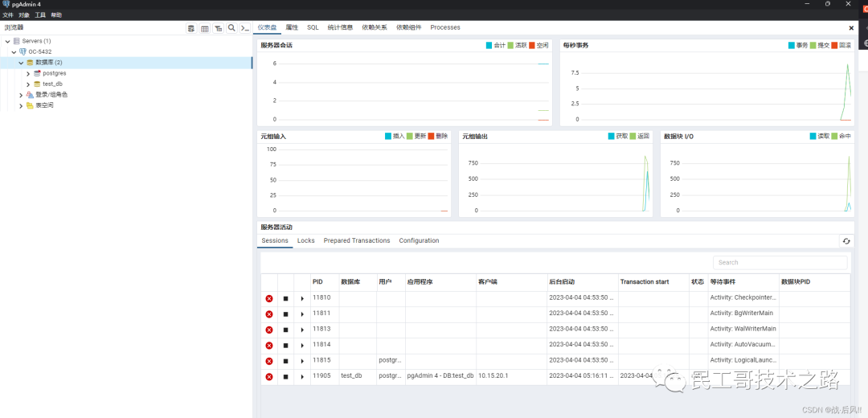Cancel active query for PID 11905
This screenshot has height=418, width=868.
pyautogui.click(x=285, y=376)
